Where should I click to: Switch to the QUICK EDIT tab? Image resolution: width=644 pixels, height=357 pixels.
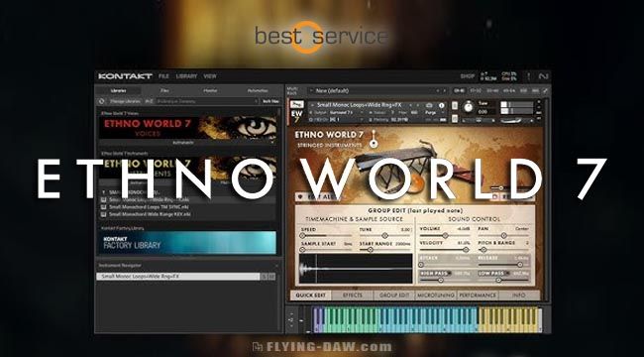[x=311, y=296]
